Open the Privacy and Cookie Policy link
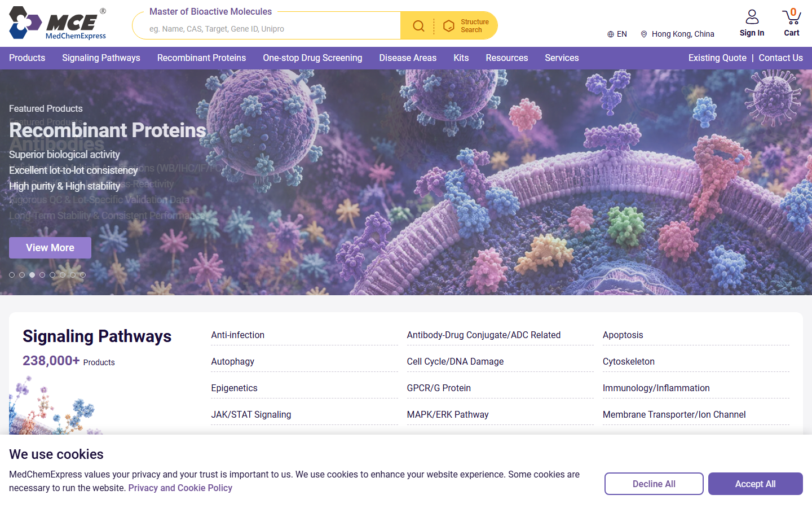 coord(180,488)
